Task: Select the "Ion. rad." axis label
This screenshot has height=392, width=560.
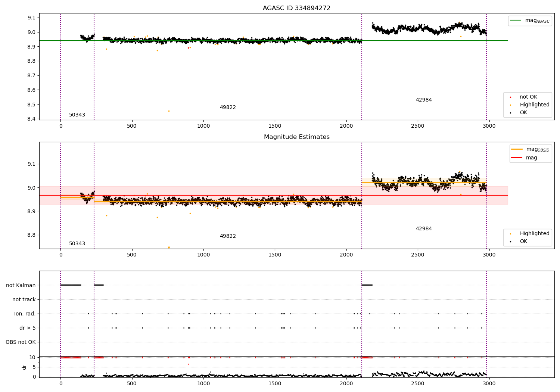Action: click(x=25, y=314)
